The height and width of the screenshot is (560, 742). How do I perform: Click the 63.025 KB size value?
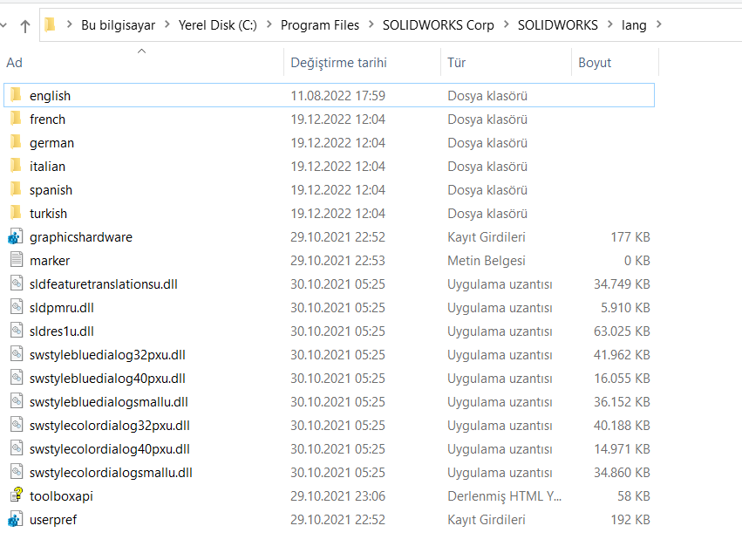click(622, 331)
